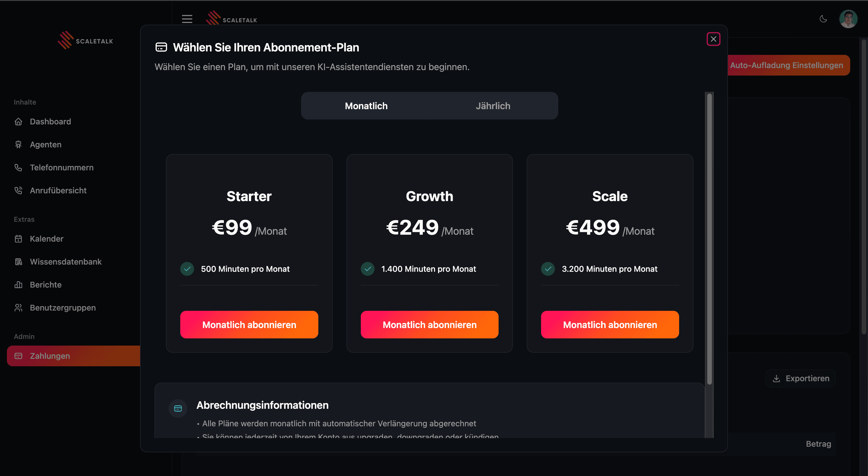
Task: Subscribe monthly to the Growth plan
Action: pyautogui.click(x=429, y=325)
